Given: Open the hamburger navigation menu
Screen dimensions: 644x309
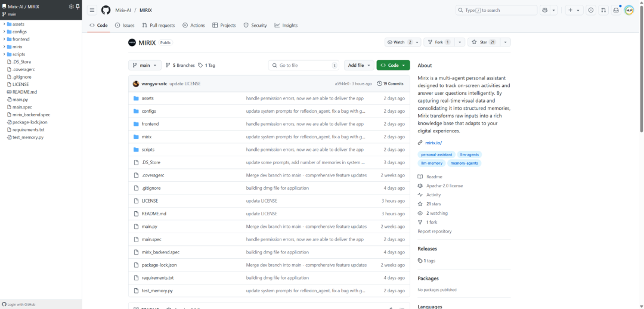Looking at the screenshot, I should 92,10.
